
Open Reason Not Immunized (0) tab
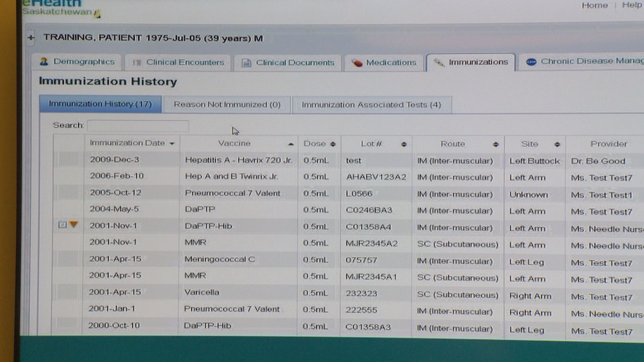coord(227,105)
